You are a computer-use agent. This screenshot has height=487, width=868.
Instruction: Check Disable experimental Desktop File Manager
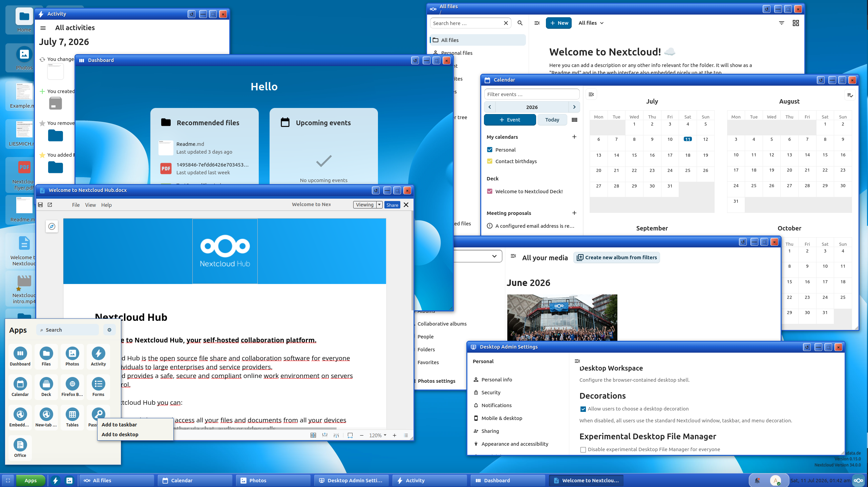583,450
